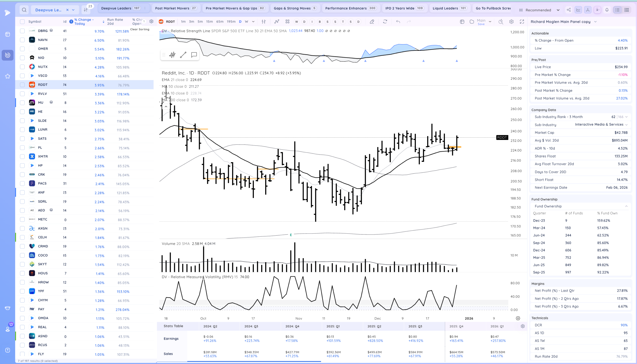Click the share icon in top bar

coord(569,10)
